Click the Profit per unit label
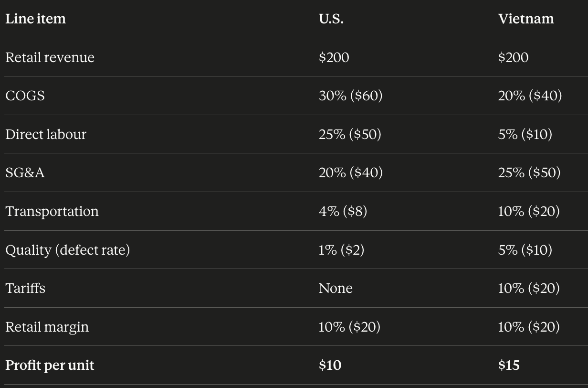The image size is (588, 388). pyautogui.click(x=50, y=366)
